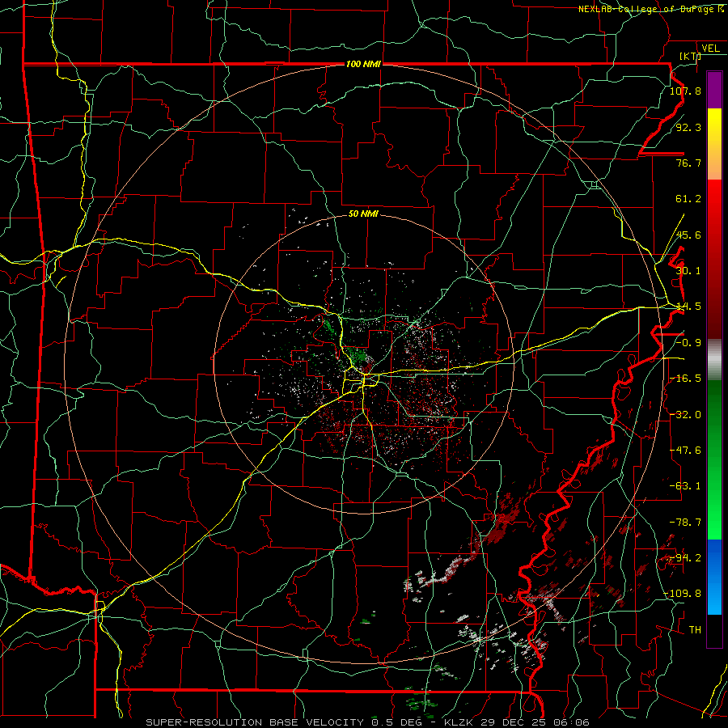The image size is (728, 728).
Task: Click the -32.0 legend value
Action: 685,415
